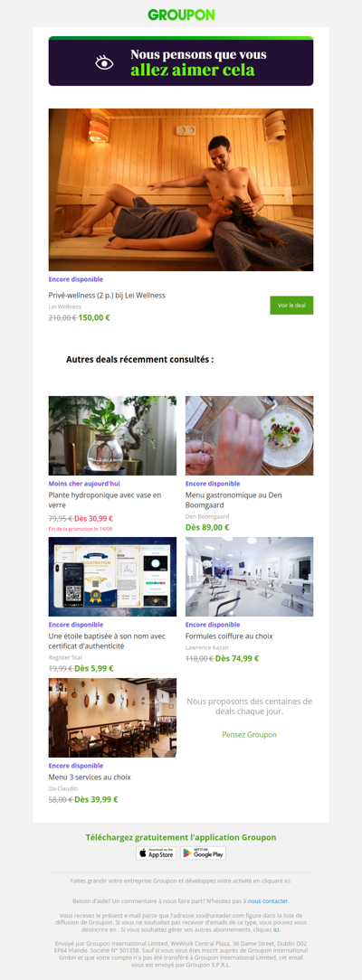Open the Da Claudio restaurant image
362x980 pixels.
tap(112, 718)
